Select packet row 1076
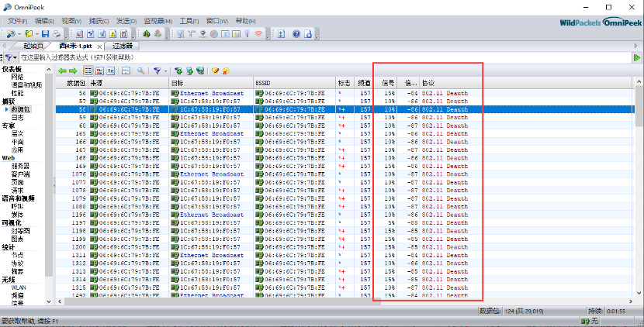Image resolution: width=644 pixels, height=327 pixels. click(x=345, y=174)
